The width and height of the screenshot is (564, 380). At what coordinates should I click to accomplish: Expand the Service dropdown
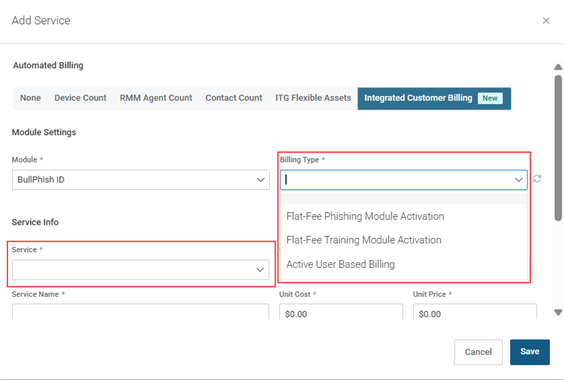tap(141, 270)
